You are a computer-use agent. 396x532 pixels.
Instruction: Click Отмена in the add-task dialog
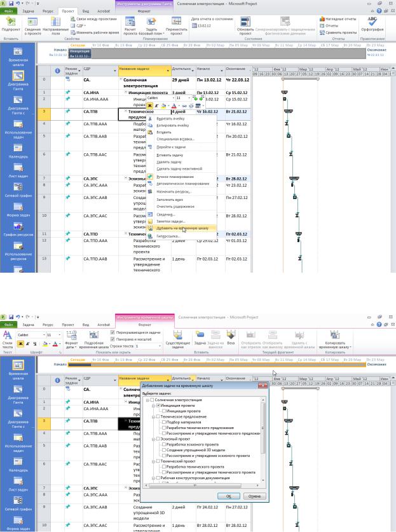tap(254, 496)
